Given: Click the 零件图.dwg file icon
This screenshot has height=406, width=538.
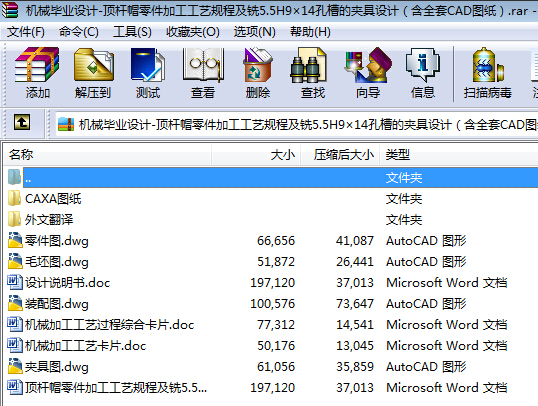Looking at the screenshot, I should [15, 240].
